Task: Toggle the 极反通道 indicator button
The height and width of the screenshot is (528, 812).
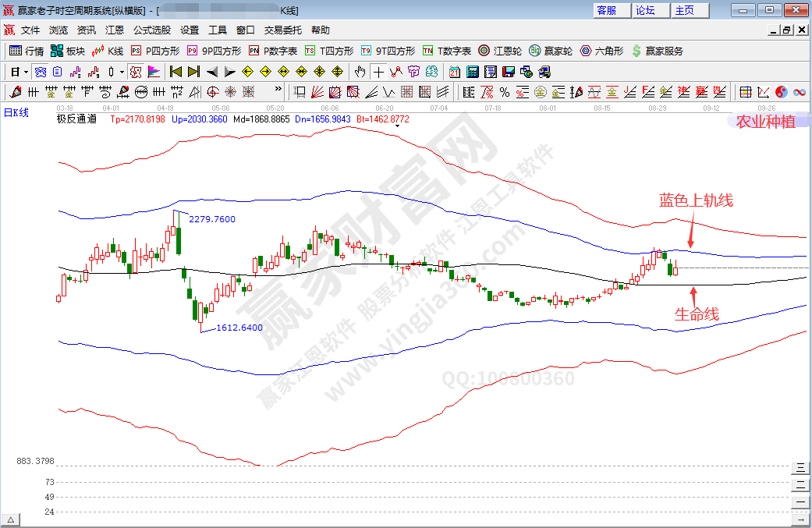Action: [x=135, y=72]
